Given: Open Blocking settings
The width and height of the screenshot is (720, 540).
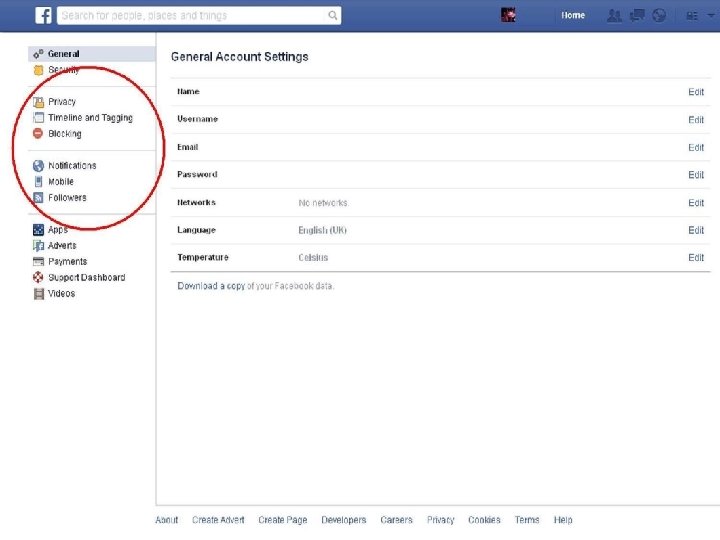Looking at the screenshot, I should coord(65,134).
